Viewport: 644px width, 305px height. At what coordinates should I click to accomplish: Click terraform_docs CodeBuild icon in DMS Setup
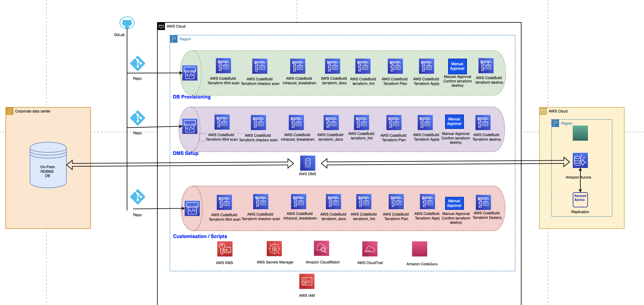[x=331, y=122]
